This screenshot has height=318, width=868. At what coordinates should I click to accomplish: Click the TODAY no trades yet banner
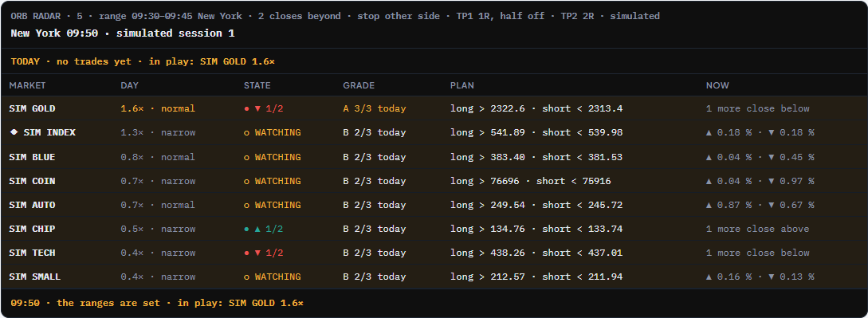pyautogui.click(x=143, y=61)
